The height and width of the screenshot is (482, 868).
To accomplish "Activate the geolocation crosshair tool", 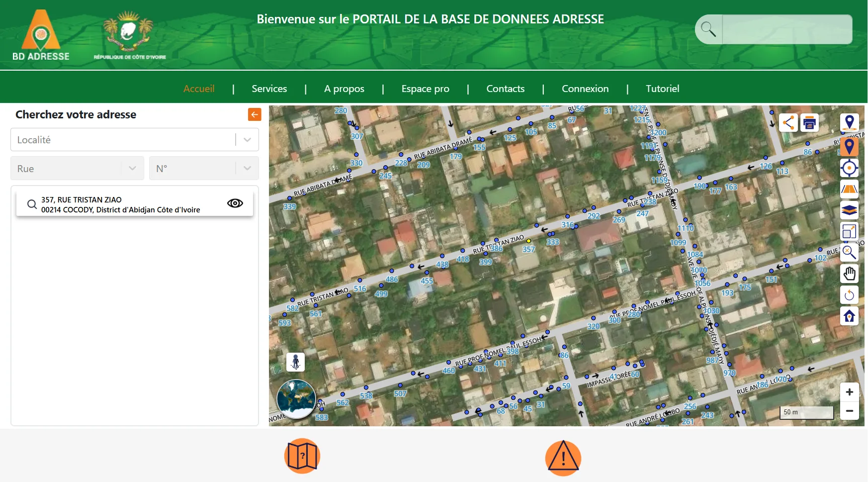I will 849,168.
